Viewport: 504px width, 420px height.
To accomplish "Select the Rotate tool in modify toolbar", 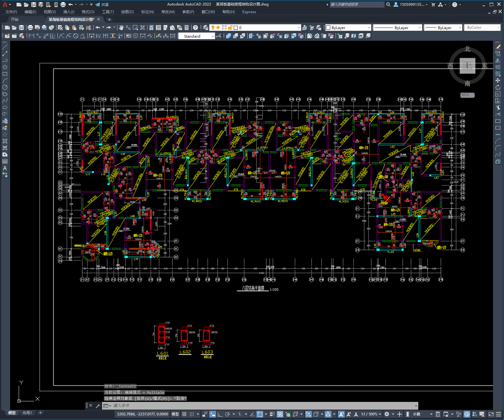I will click(x=498, y=87).
